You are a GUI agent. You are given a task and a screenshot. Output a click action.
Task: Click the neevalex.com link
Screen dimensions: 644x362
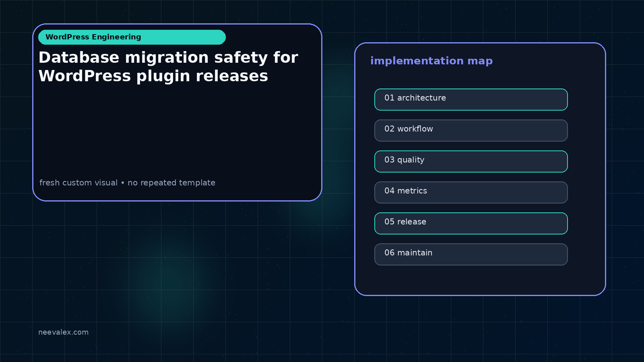point(63,332)
